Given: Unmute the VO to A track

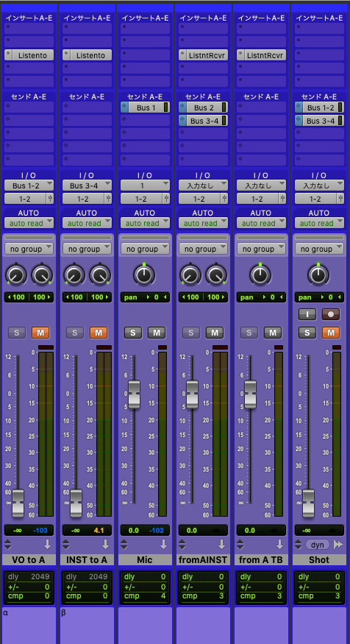Looking at the screenshot, I should (x=40, y=333).
